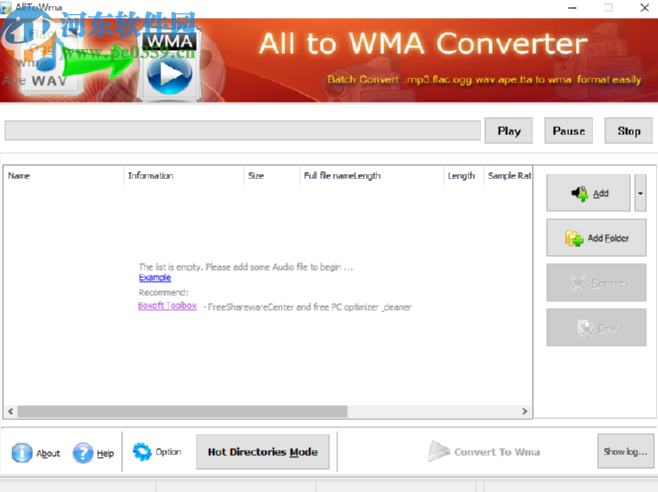Click the playback progress bar
The image size is (658, 492).
[x=243, y=131]
